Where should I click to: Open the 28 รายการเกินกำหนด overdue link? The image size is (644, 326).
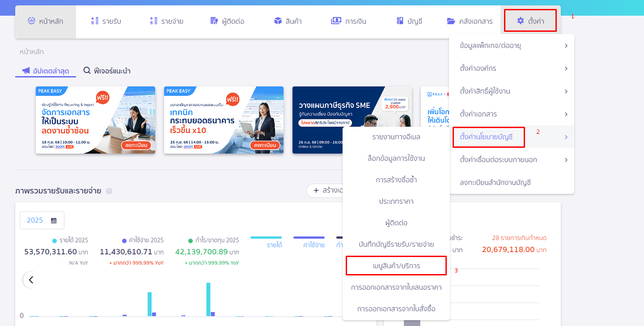(519, 238)
